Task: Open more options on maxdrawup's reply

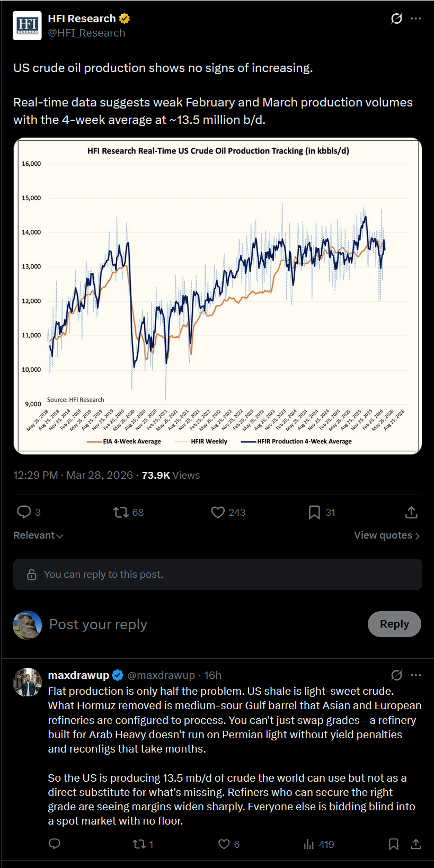Action: coord(416,675)
